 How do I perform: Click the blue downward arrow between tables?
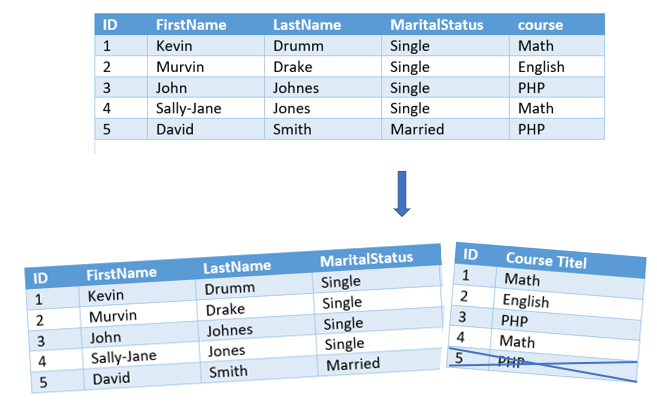click(402, 194)
